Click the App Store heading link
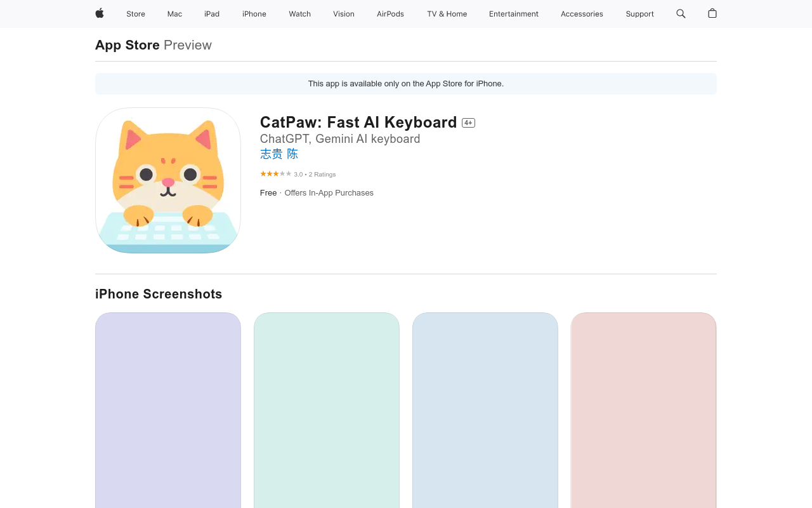The height and width of the screenshot is (508, 812). (128, 45)
